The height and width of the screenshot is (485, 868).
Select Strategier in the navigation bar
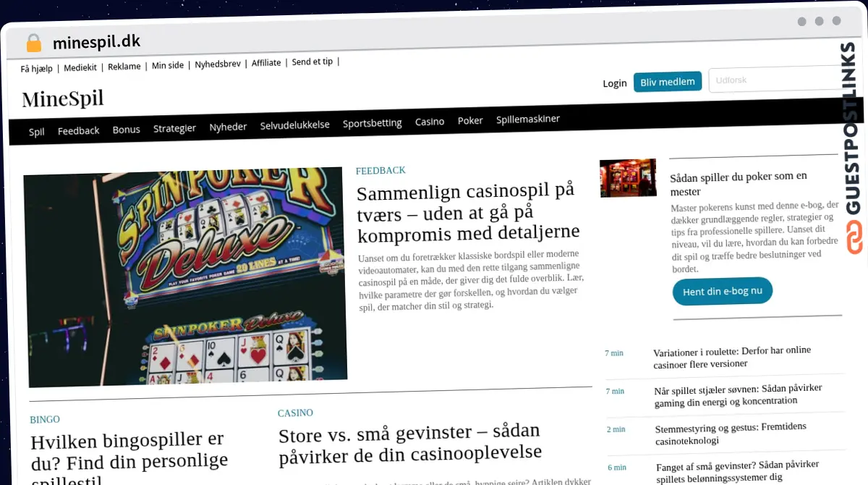174,128
